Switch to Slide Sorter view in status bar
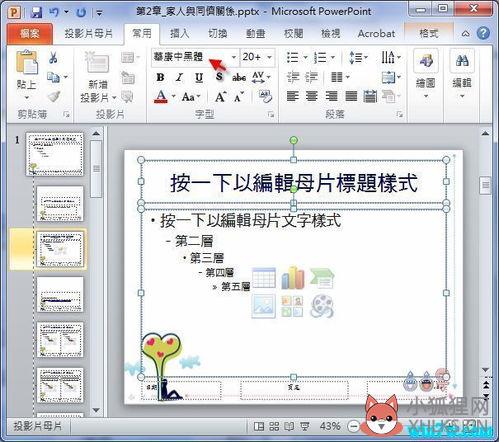Screen dimensions: 499x442 274,426
